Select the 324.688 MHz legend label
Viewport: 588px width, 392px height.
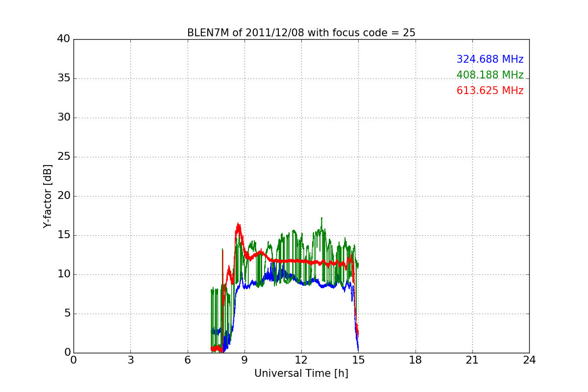point(490,59)
